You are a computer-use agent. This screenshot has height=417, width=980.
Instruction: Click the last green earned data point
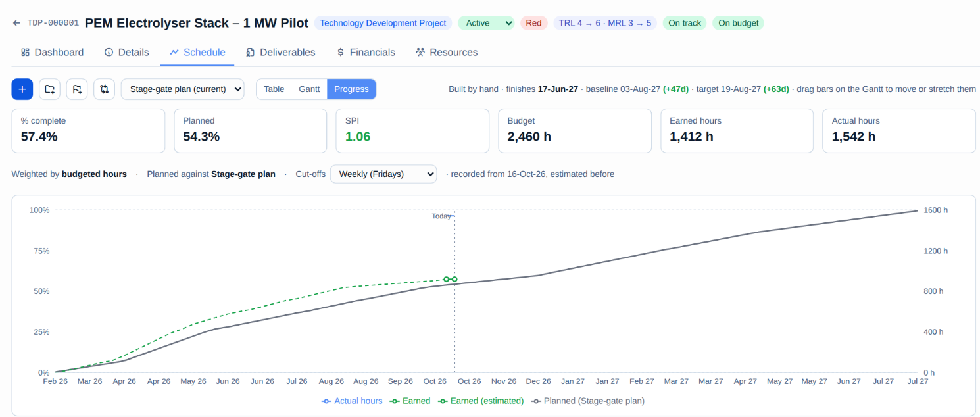(454, 280)
